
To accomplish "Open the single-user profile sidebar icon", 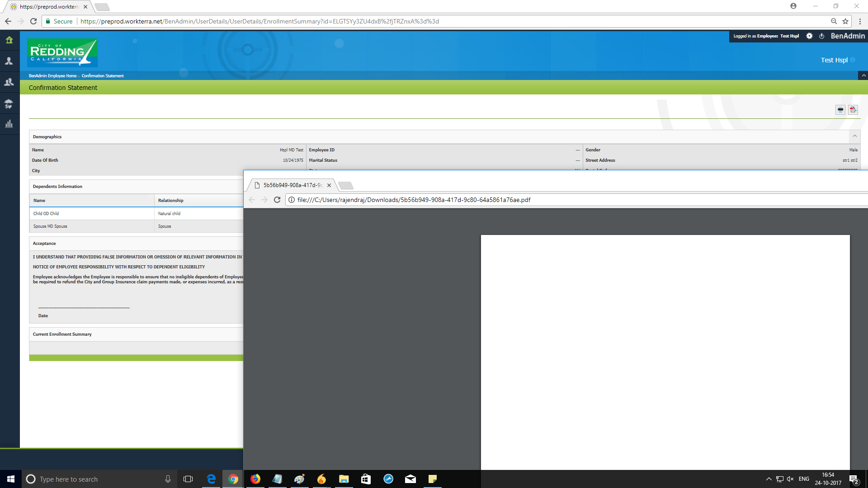I will point(9,61).
